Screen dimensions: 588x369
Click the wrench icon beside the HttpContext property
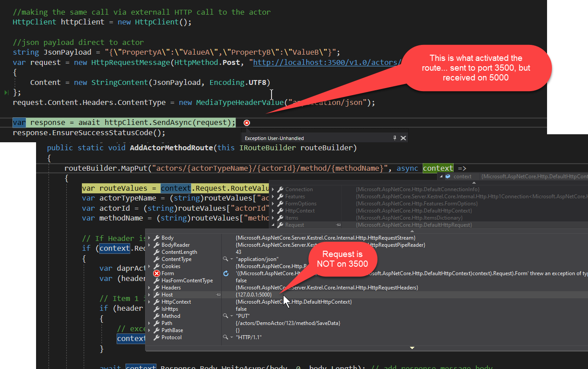tap(157, 302)
